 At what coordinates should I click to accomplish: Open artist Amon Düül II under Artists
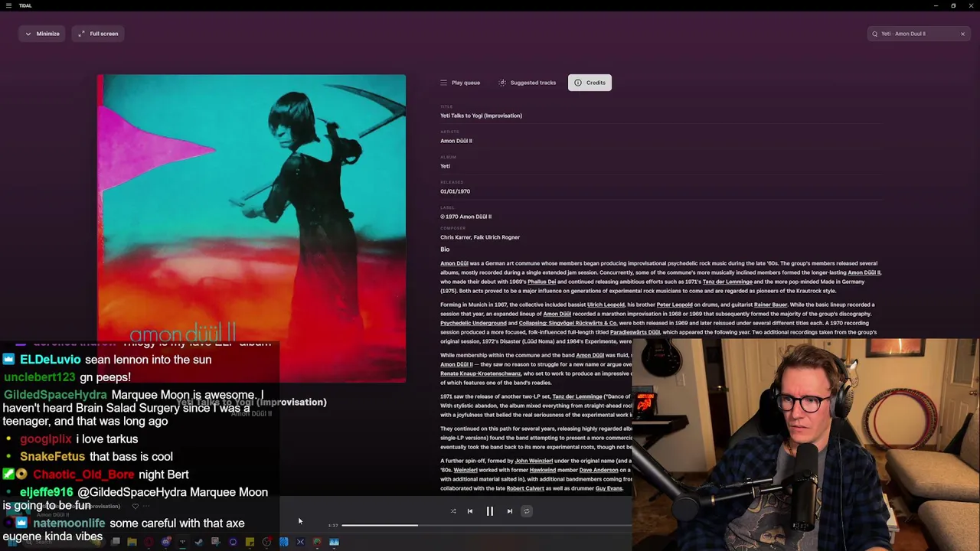[456, 141]
